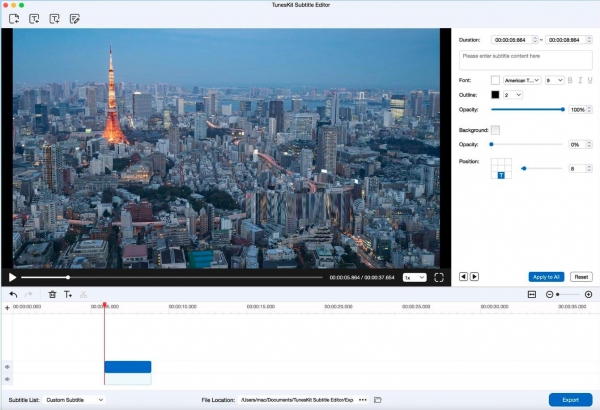
Task: Click the timeline zoom slider
Action: tap(568, 294)
